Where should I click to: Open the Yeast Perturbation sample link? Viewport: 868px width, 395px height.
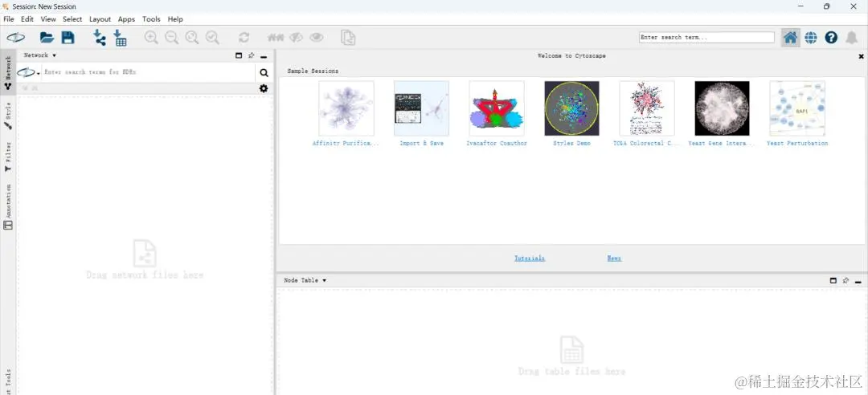797,143
